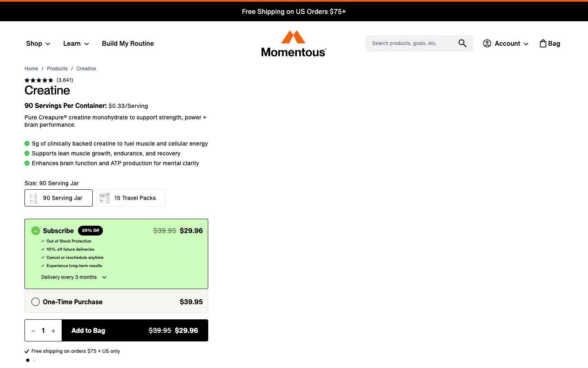This screenshot has height=368, width=588.
Task: Click the five-star rating icons
Action: (x=39, y=80)
